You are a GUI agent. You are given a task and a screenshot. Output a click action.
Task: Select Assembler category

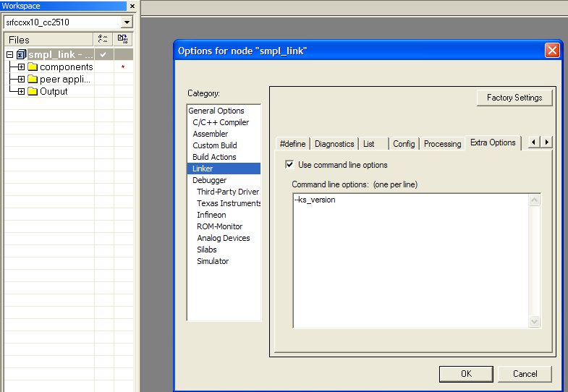click(x=224, y=134)
